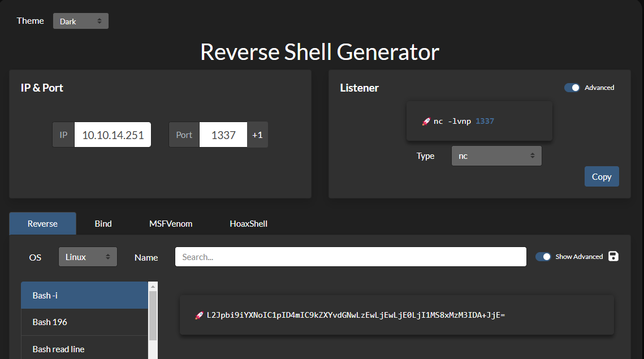Click the rocket icon in payload output

point(199,315)
